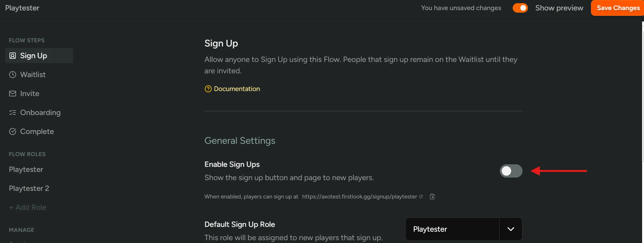Open signup URL via external-link icon
The width and height of the screenshot is (644, 243).
pyautogui.click(x=421, y=196)
